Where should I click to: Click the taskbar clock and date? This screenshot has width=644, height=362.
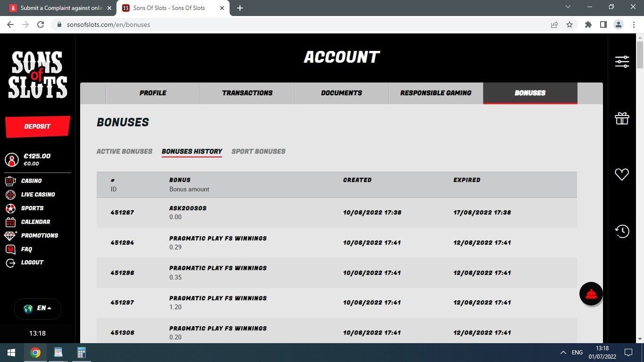[602, 353]
